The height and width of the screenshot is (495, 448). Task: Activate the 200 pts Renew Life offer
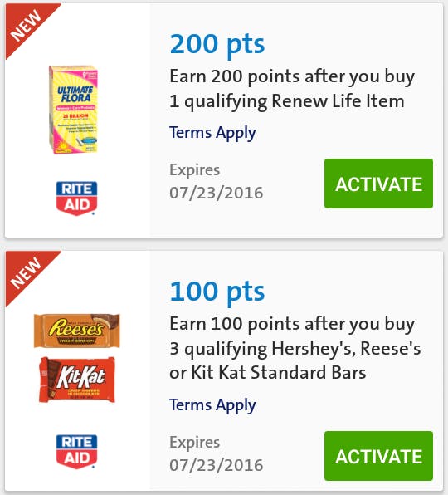378,184
